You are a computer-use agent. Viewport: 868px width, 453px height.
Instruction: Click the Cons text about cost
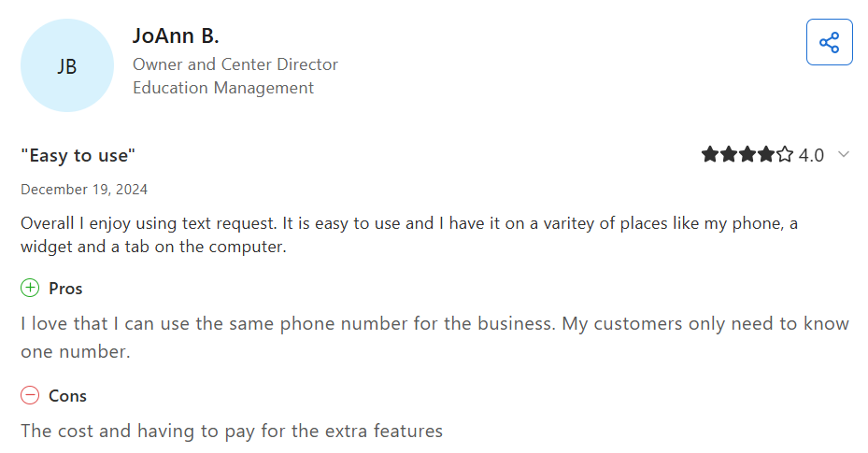[232, 431]
